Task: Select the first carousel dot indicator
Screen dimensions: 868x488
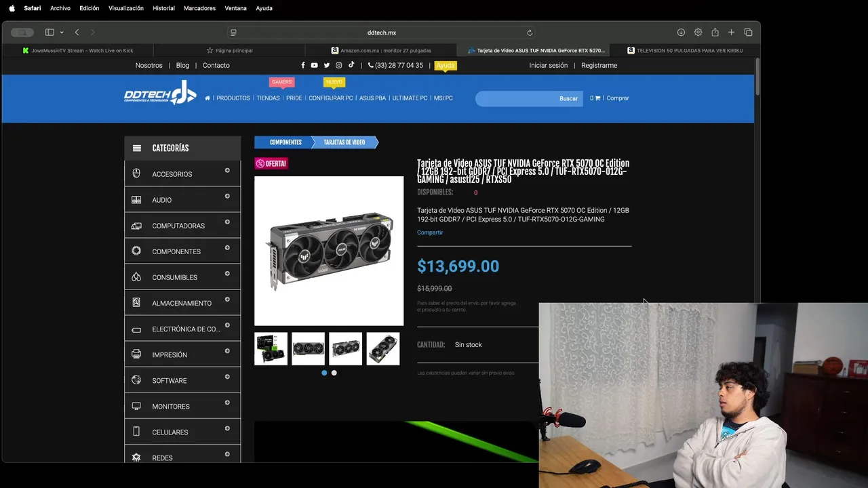Action: coord(324,373)
